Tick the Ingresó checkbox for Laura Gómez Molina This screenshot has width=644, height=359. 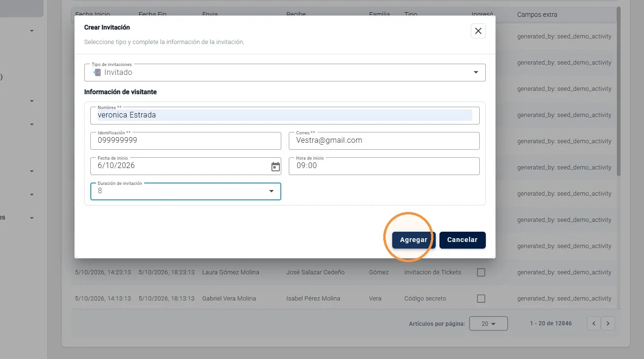[481, 272]
